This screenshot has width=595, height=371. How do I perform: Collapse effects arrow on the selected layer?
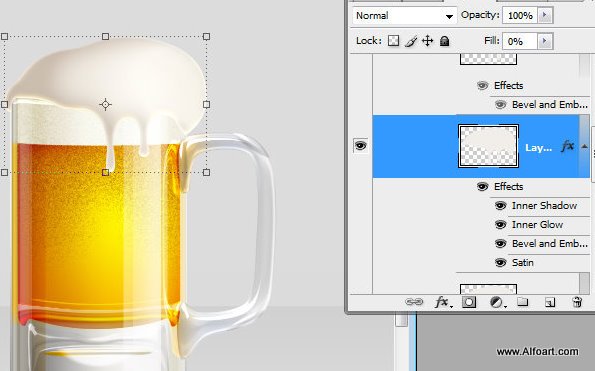tap(584, 146)
